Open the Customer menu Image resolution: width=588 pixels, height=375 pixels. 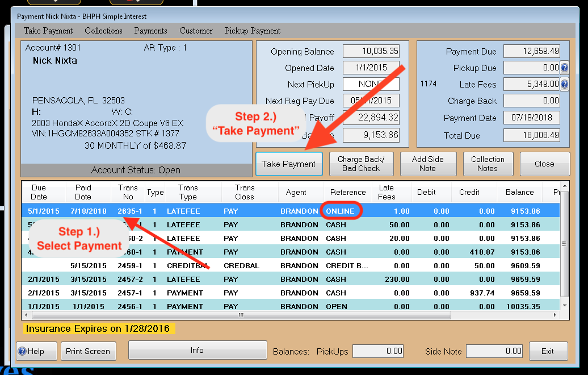tap(196, 31)
